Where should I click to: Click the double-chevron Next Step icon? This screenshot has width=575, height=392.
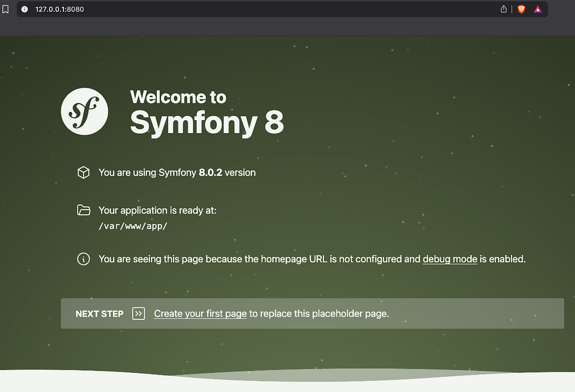click(x=139, y=313)
